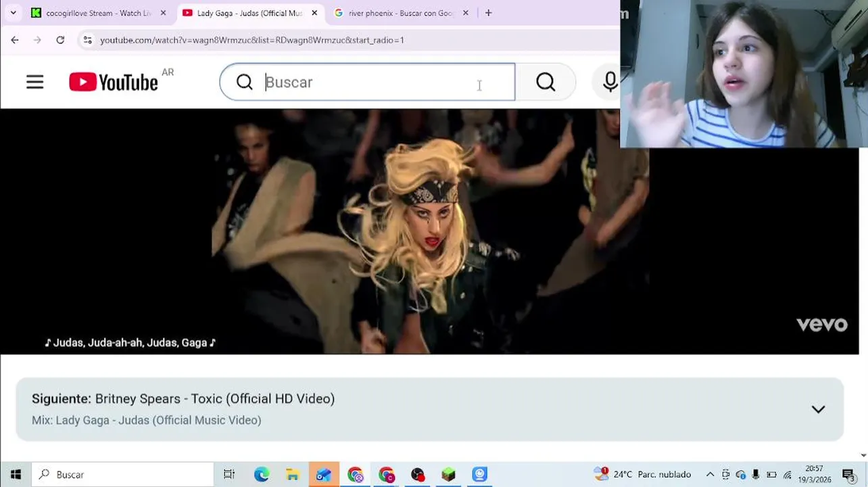Open the notification center with 3 alerts

(848, 474)
